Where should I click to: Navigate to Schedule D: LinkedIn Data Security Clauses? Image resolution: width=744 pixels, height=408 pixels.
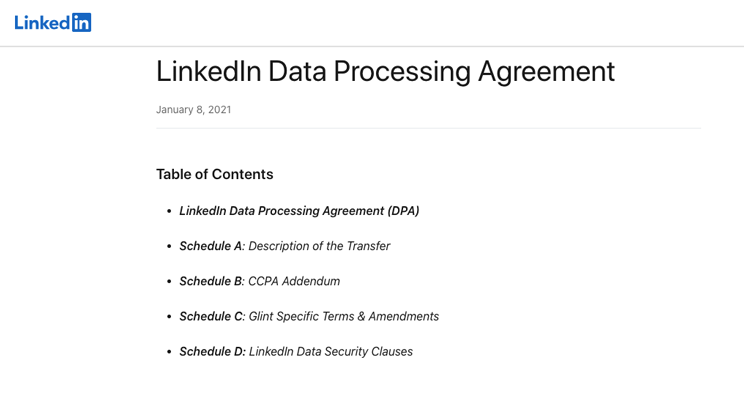[296, 352]
